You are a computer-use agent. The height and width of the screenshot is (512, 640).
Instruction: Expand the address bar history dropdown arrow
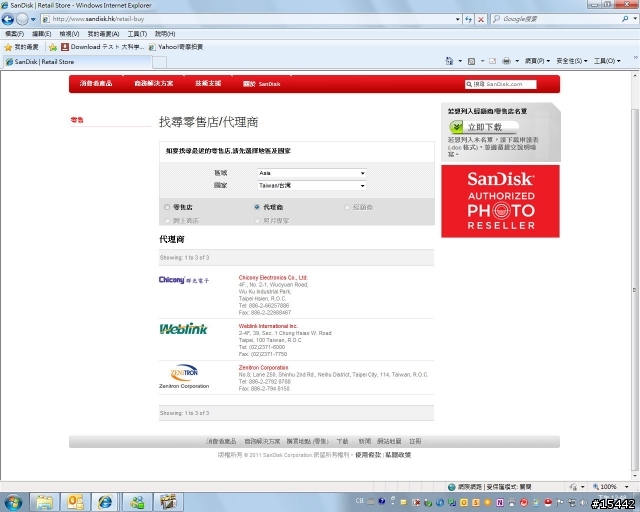pyautogui.click(x=458, y=19)
